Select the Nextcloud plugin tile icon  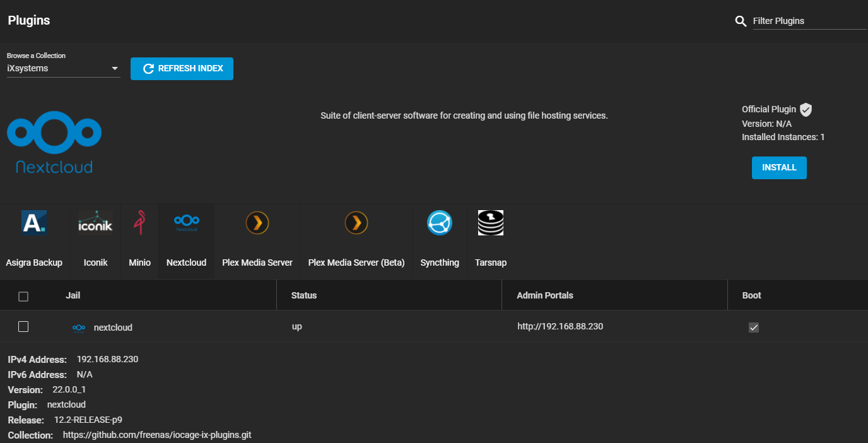(186, 223)
